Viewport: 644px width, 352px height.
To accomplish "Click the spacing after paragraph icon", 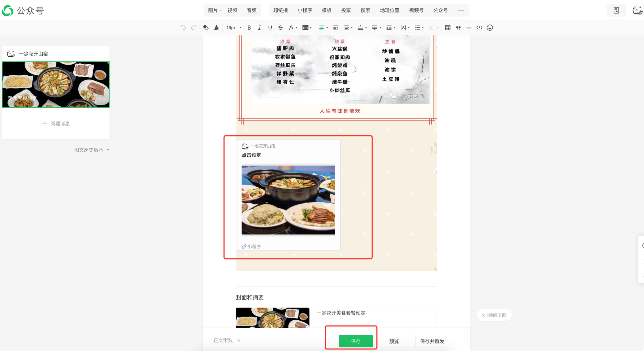I will (375, 28).
